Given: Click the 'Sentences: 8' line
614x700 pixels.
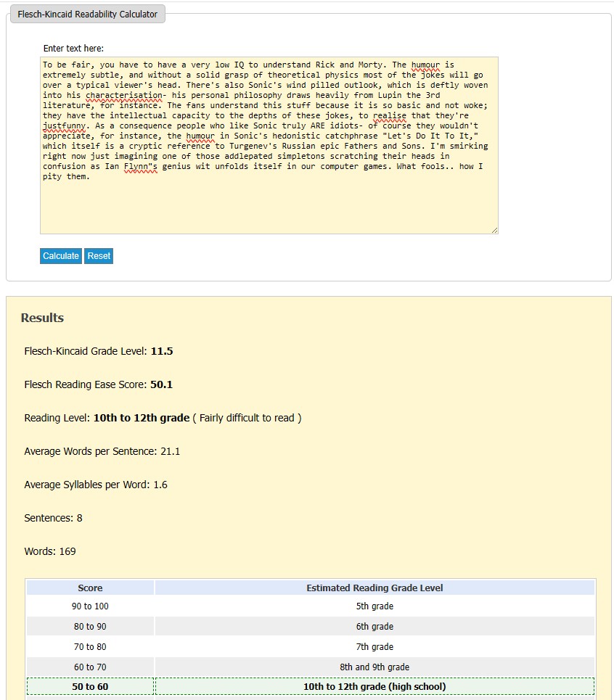Looking at the screenshot, I should [53, 518].
